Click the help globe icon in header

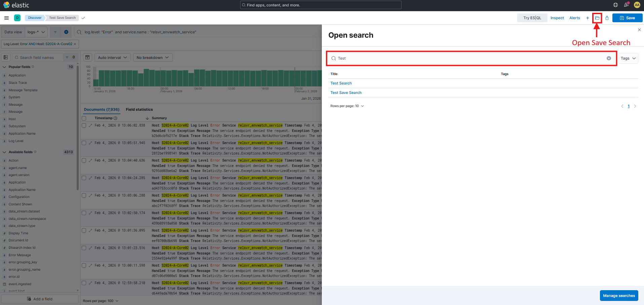(x=615, y=5)
